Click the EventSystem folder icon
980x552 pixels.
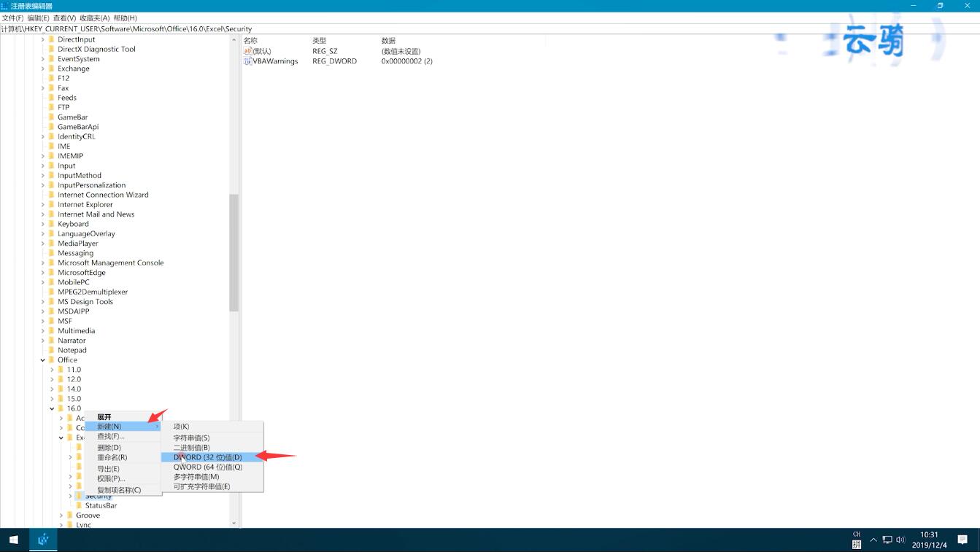(x=51, y=59)
